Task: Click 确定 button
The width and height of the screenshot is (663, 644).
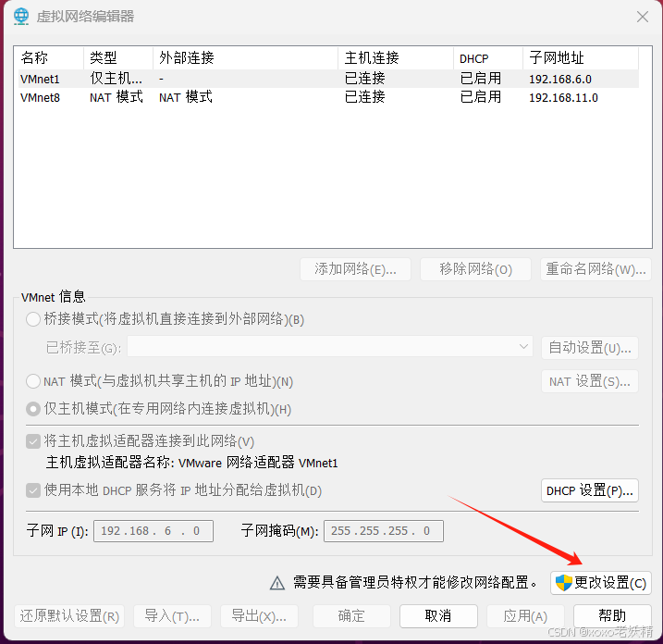Action: [351, 616]
